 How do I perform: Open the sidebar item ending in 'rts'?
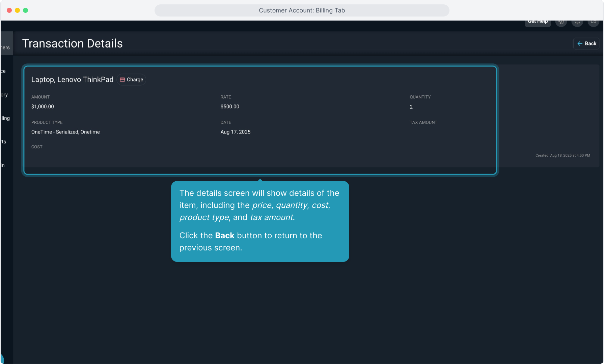3,142
